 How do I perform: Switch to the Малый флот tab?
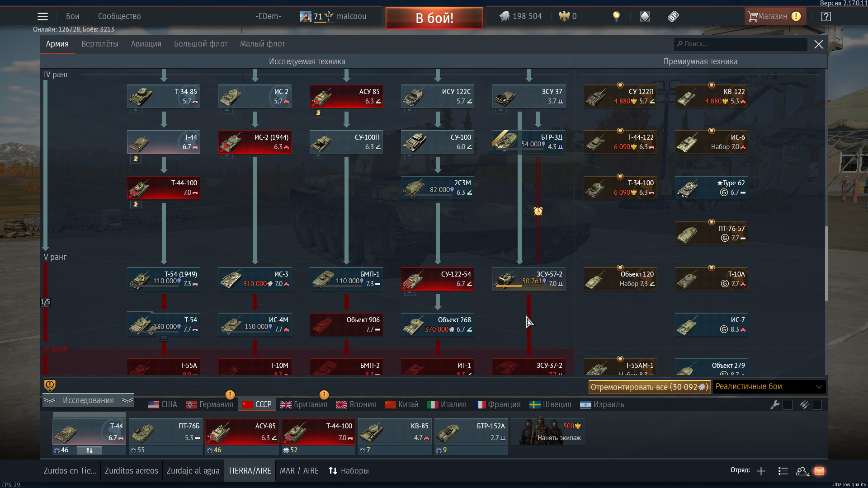(x=262, y=44)
